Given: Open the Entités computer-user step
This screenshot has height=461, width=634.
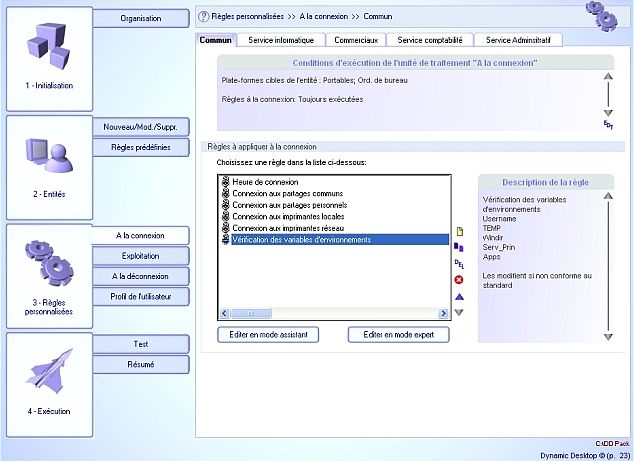Looking at the screenshot, I should [x=49, y=167].
